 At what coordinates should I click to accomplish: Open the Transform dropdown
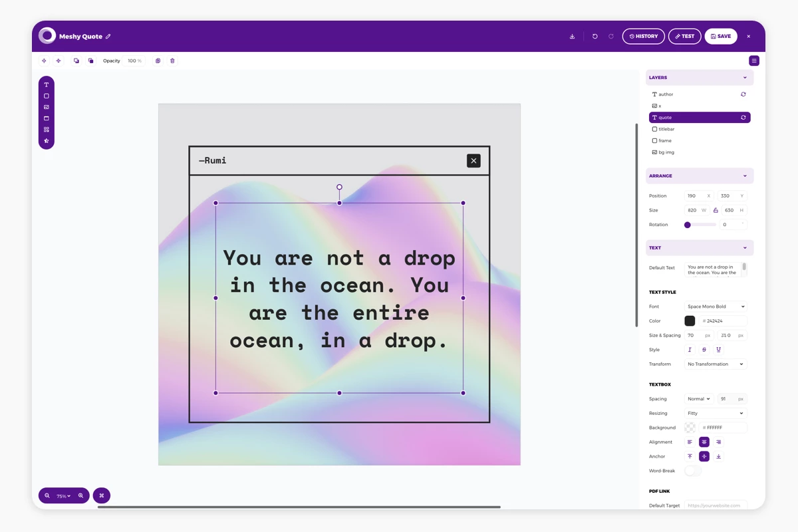pos(716,364)
